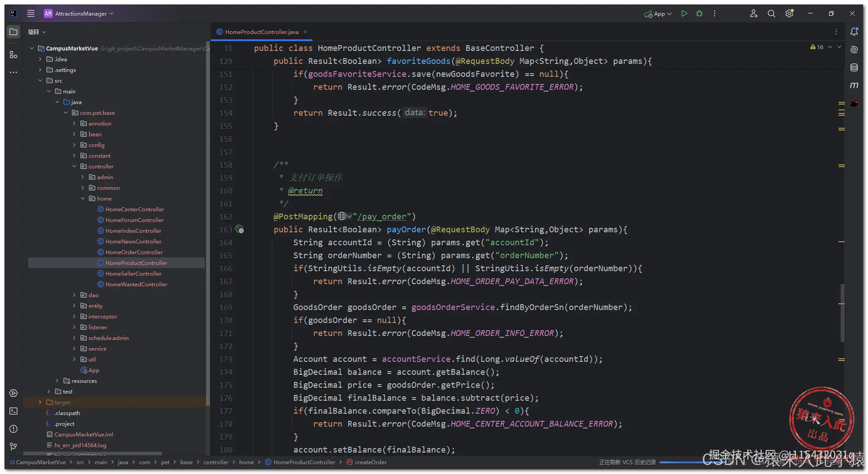This screenshot has height=474, width=868.
Task: Select the App class file
Action: [90, 370]
